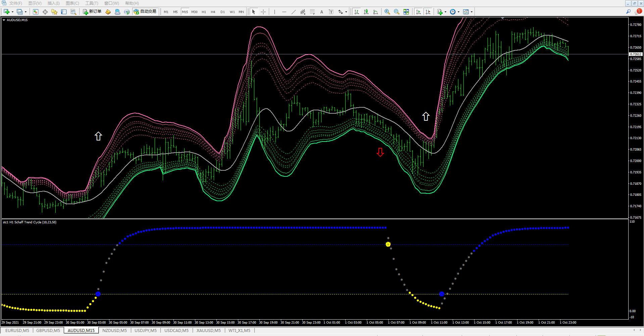Click the red down arrow signal on chart
The image size is (644, 336).
point(380,152)
